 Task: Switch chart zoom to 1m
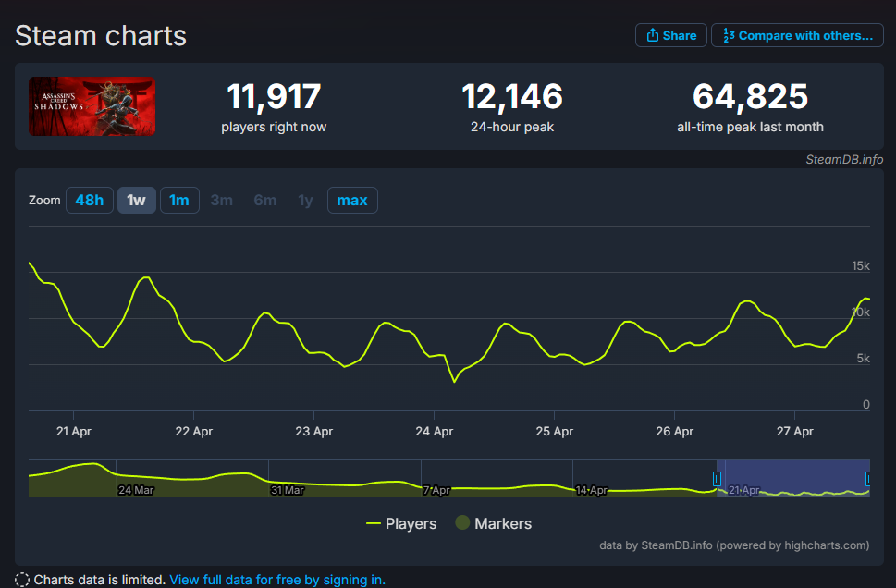click(179, 200)
